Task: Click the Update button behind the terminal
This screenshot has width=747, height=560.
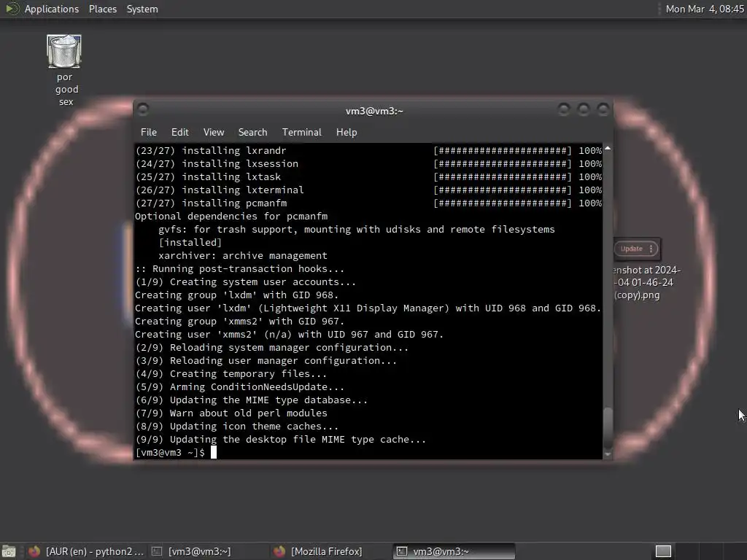Action: click(631, 249)
